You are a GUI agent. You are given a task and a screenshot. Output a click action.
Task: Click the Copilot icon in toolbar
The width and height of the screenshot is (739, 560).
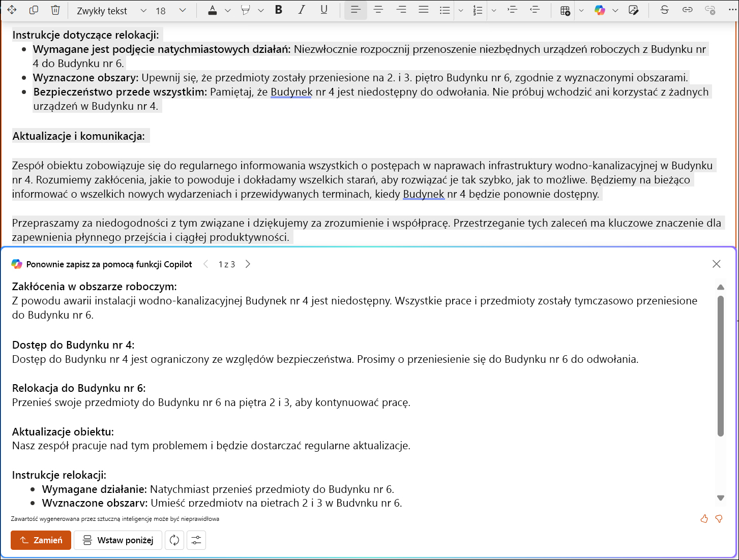tap(600, 10)
